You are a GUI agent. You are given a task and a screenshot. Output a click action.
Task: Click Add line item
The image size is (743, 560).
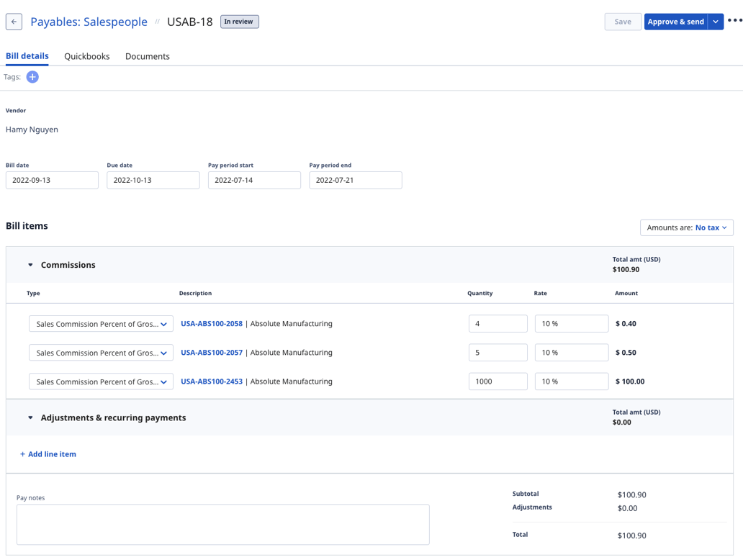coord(48,454)
